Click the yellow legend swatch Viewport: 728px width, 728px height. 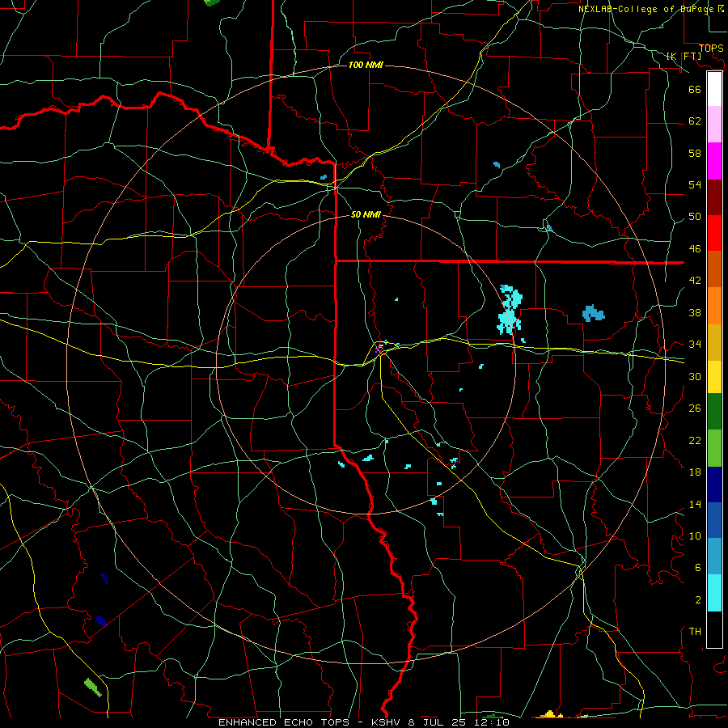(x=714, y=376)
